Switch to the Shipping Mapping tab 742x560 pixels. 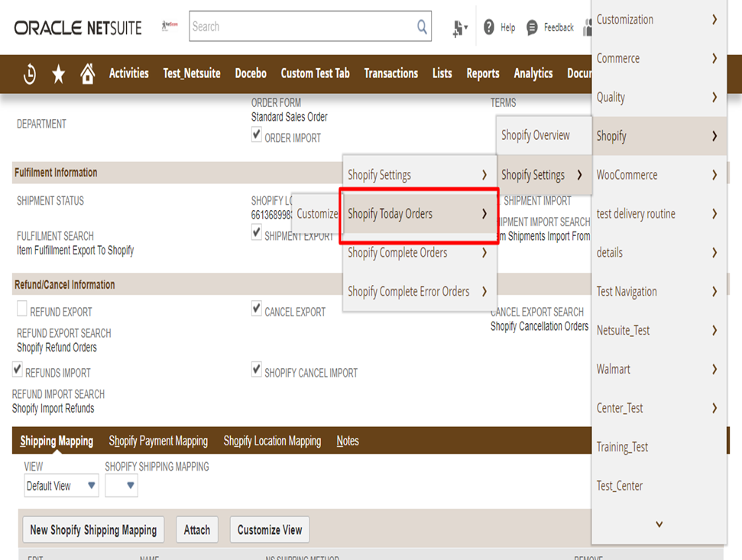pyautogui.click(x=57, y=441)
